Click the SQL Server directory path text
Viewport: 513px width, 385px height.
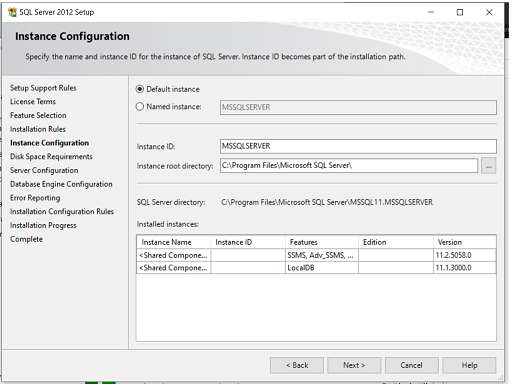click(327, 202)
